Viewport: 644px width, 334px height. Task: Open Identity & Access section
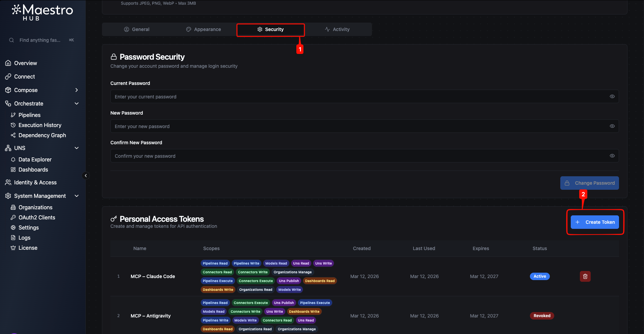tap(35, 182)
